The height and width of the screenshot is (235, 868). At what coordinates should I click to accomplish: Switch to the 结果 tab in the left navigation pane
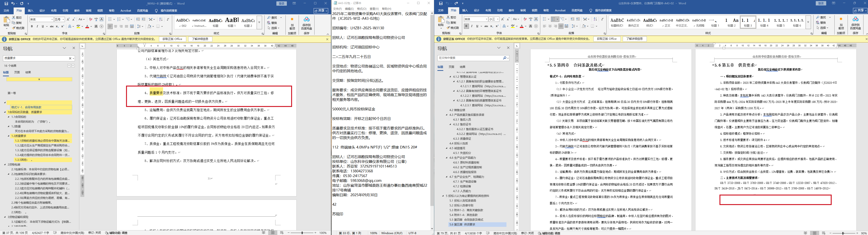28,72
